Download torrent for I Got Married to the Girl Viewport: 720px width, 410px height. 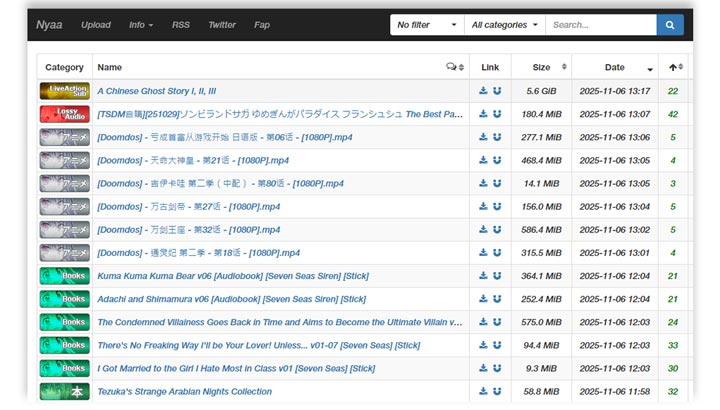(x=483, y=368)
